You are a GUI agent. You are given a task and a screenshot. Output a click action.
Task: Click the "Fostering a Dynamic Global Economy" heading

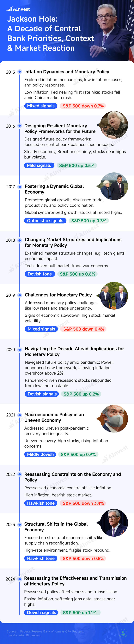pyautogui.click(x=54, y=189)
